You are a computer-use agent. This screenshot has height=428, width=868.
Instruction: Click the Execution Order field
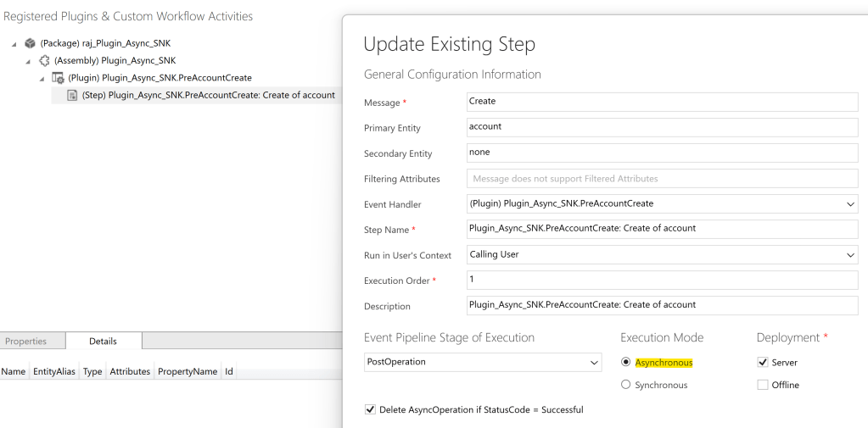[x=662, y=280]
